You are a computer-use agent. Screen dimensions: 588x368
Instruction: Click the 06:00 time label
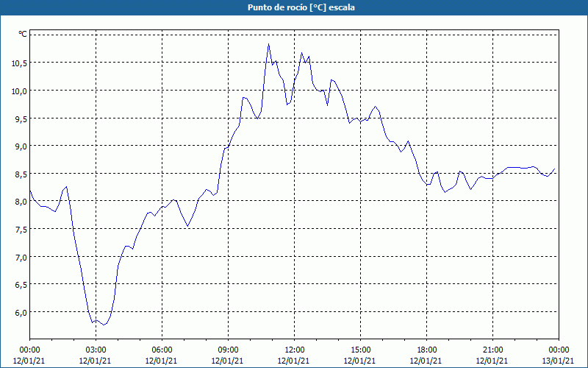click(x=162, y=350)
